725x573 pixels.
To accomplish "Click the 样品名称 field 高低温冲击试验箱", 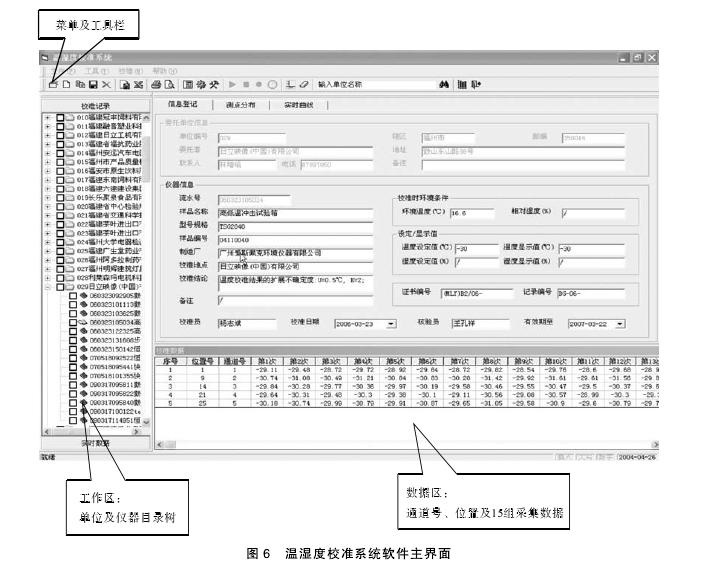I will pos(295,214).
